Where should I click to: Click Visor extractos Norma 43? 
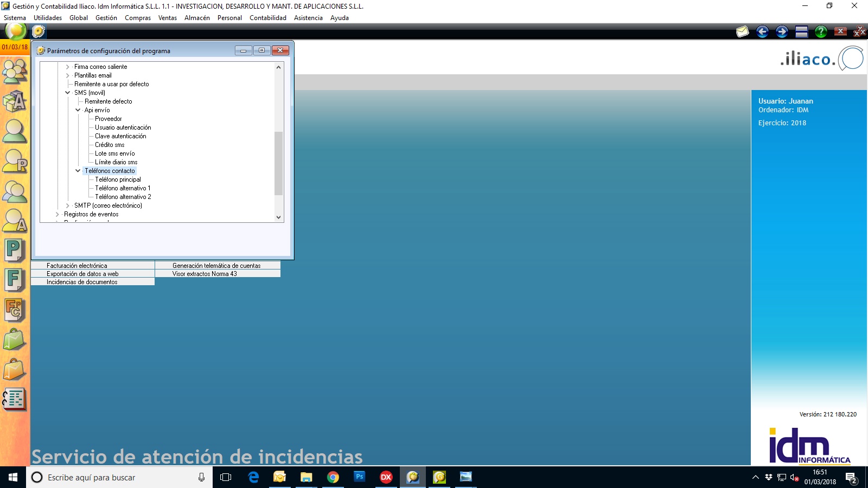218,274
